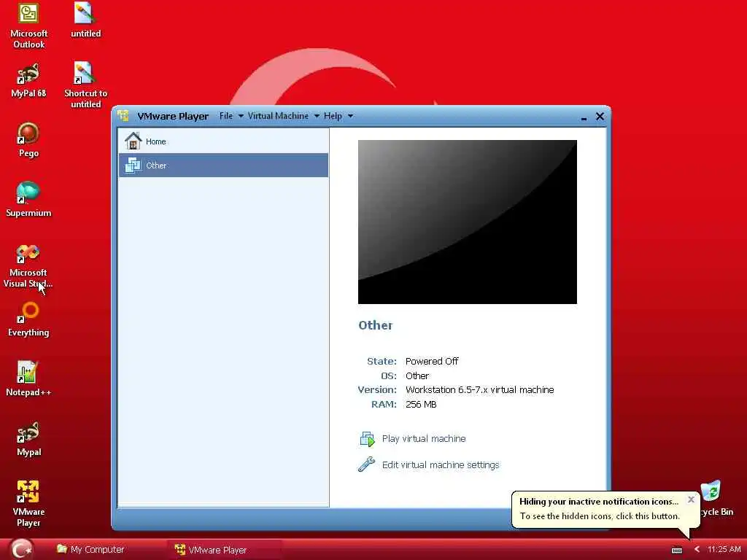Click the keyboard icon in system tray

[x=676, y=550]
